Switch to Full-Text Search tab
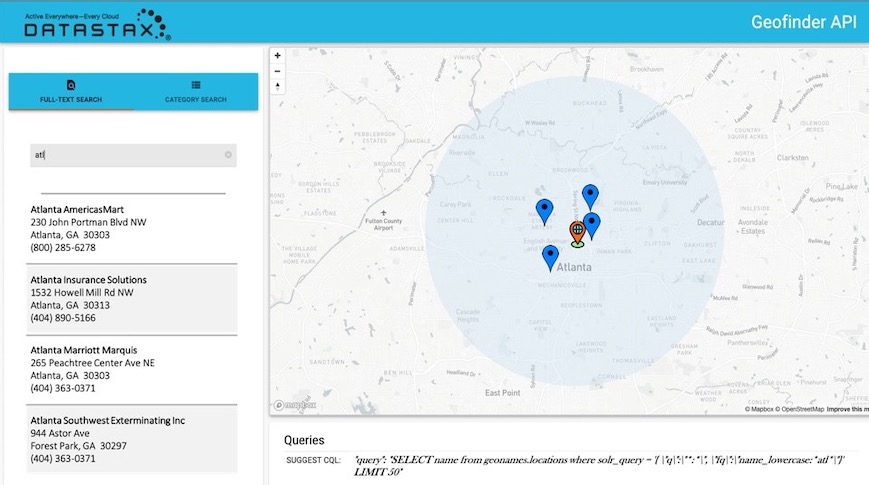869x485 pixels. pyautogui.click(x=71, y=91)
